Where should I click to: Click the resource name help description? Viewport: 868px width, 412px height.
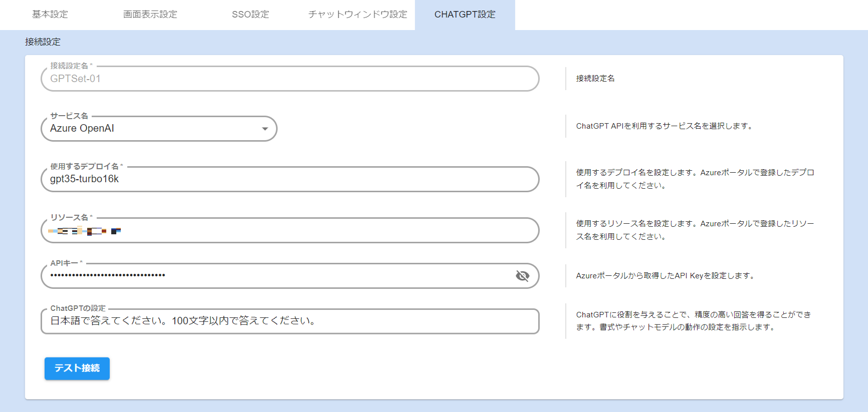tap(695, 230)
